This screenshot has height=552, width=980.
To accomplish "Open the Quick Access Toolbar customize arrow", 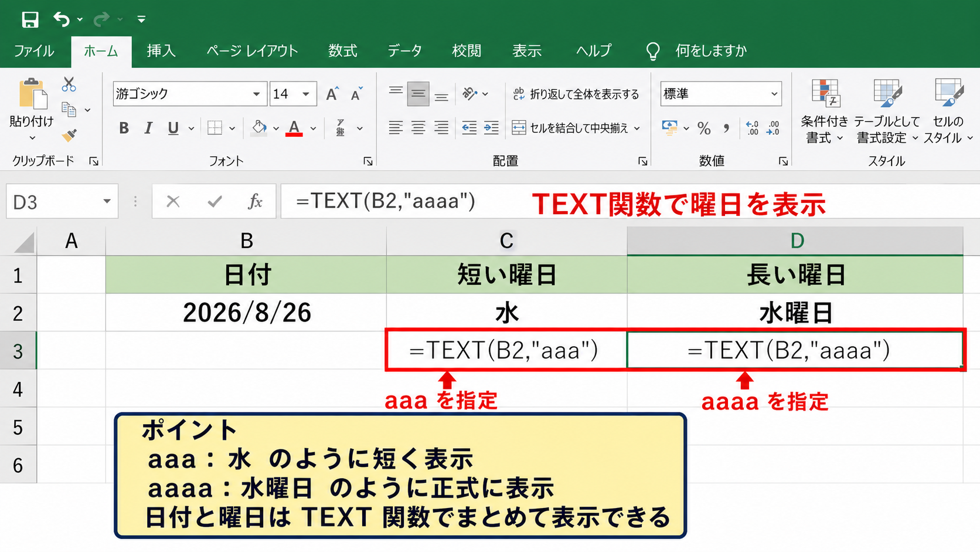I will coord(141,19).
